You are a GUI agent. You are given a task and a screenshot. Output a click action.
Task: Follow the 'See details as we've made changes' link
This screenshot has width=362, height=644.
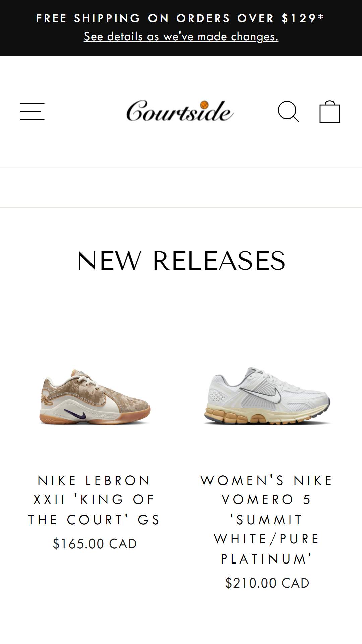(x=181, y=36)
